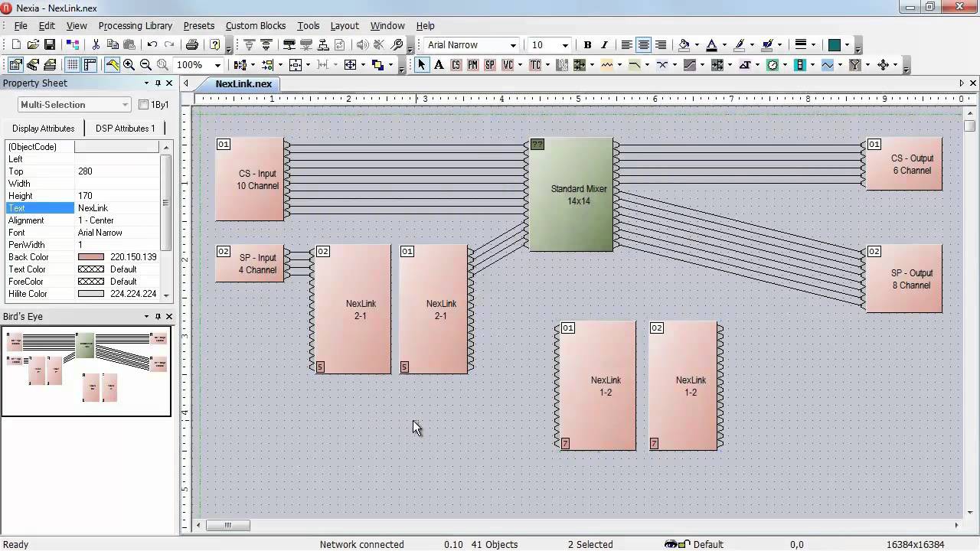Select the Text tool A icon

tap(439, 65)
